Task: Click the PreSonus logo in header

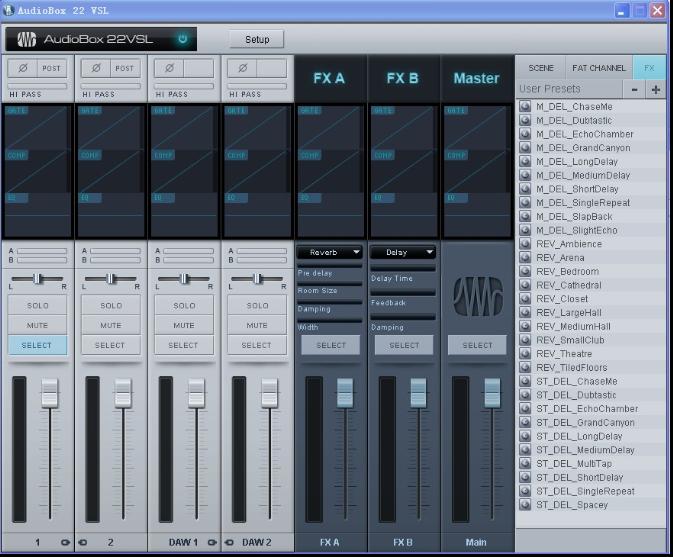Action: (27, 39)
